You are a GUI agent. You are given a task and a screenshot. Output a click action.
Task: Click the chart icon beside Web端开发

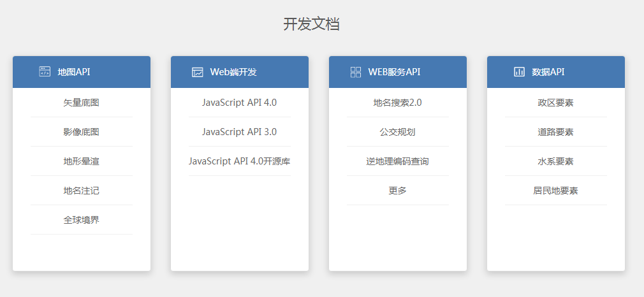point(198,72)
